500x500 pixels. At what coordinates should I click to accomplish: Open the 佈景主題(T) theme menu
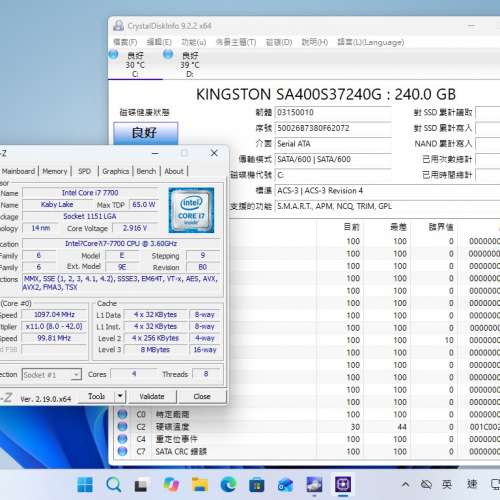click(x=236, y=42)
